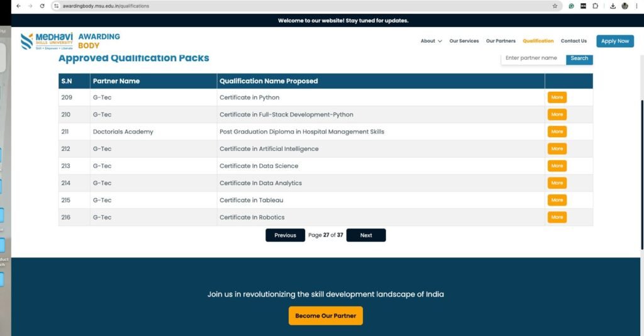Select Certificate in Full-Stack Development-Python text

[286, 115]
